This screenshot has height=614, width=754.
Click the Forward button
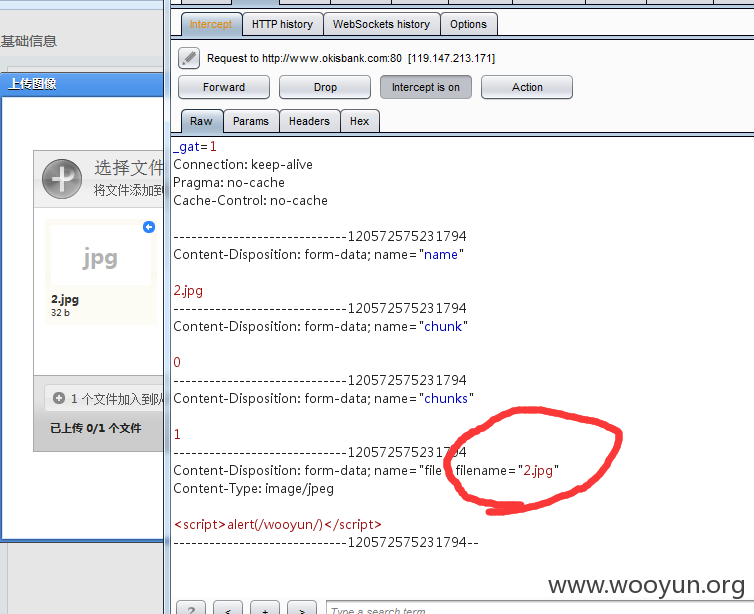[224, 87]
